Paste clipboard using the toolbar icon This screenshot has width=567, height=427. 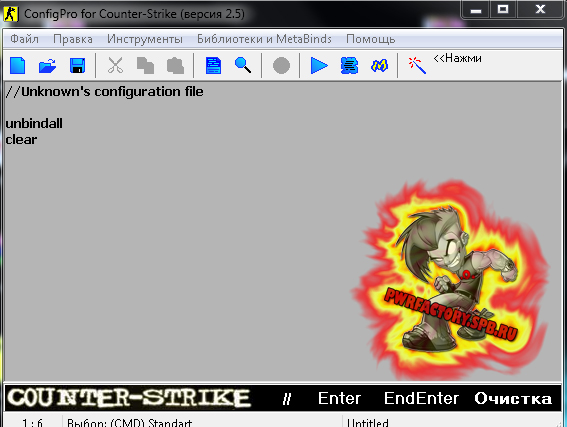[175, 66]
